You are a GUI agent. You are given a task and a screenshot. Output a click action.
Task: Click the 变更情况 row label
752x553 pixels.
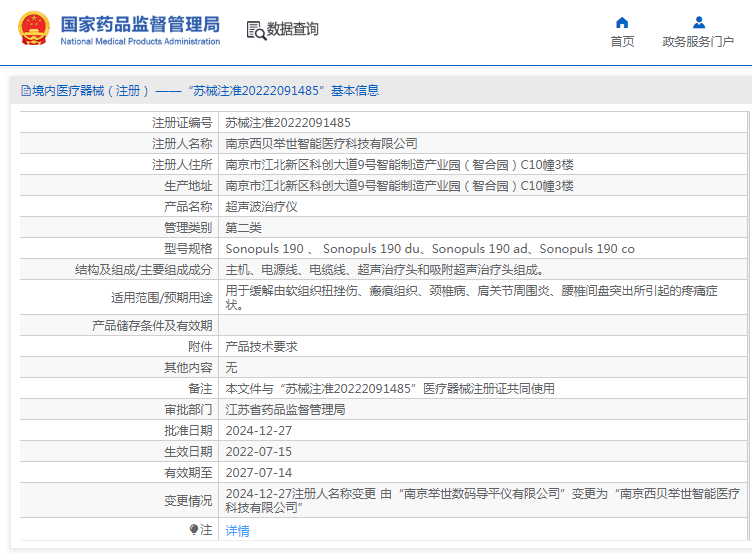click(188, 501)
